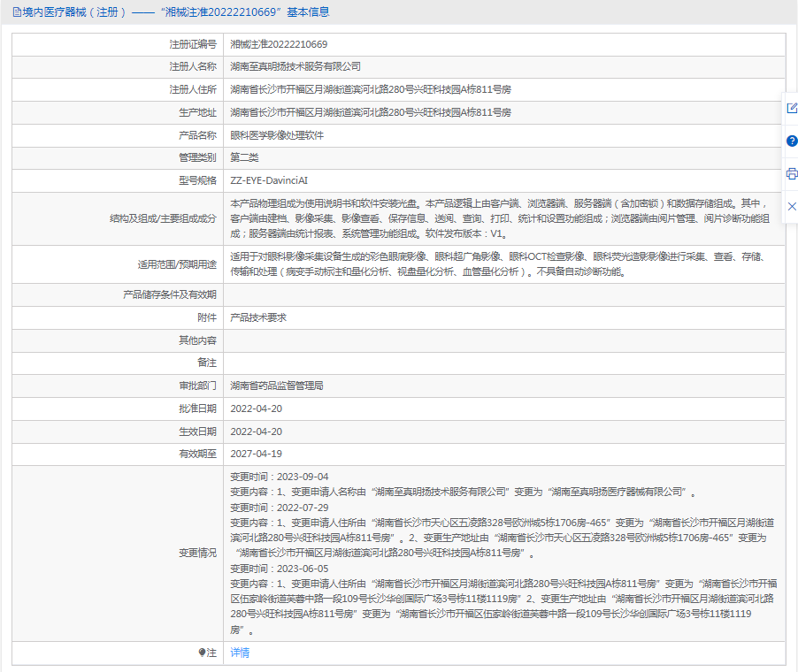
Task: Click registrant name 湖南至真明扬技术服务有限公司
Action: pyautogui.click(x=295, y=66)
